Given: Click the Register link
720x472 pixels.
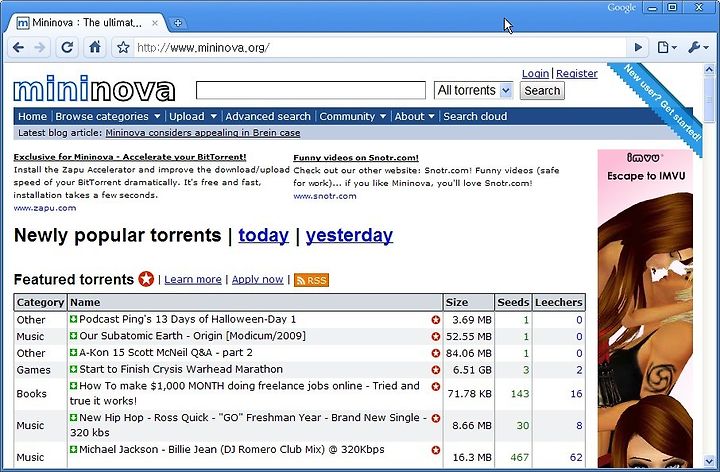Looking at the screenshot, I should tap(577, 73).
